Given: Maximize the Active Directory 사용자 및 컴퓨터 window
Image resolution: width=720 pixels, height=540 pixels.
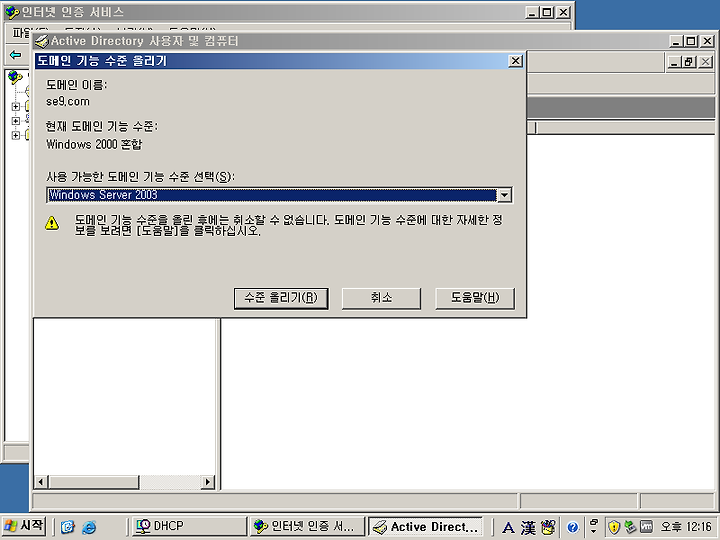Looking at the screenshot, I should [x=691, y=41].
